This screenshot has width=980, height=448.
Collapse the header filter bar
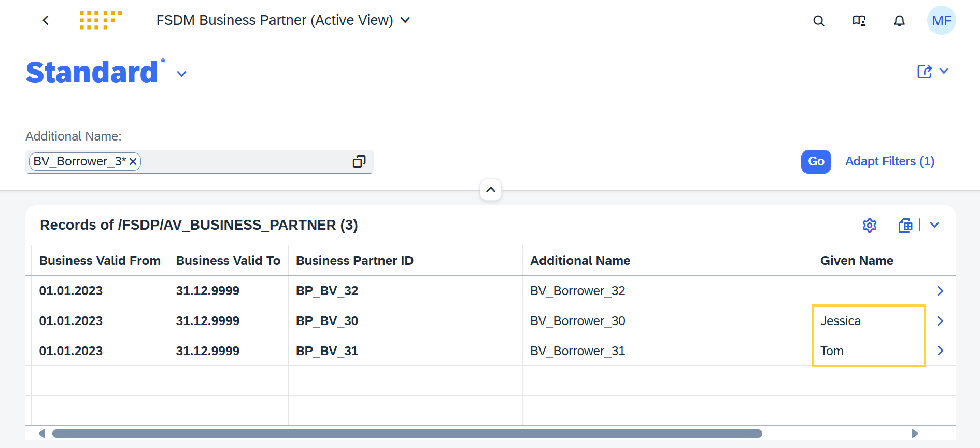tap(491, 190)
